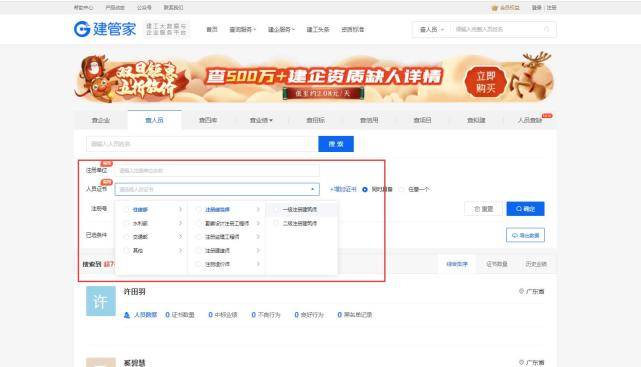Image resolution: width=641 pixels, height=367 pixels.
Task: Expand the 注册监理工程师 chevron arrow
Action: [258, 237]
